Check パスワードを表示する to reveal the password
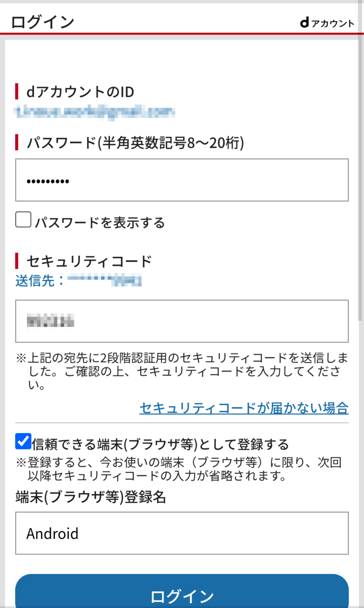Image resolution: width=364 pixels, height=608 pixels. tap(23, 219)
